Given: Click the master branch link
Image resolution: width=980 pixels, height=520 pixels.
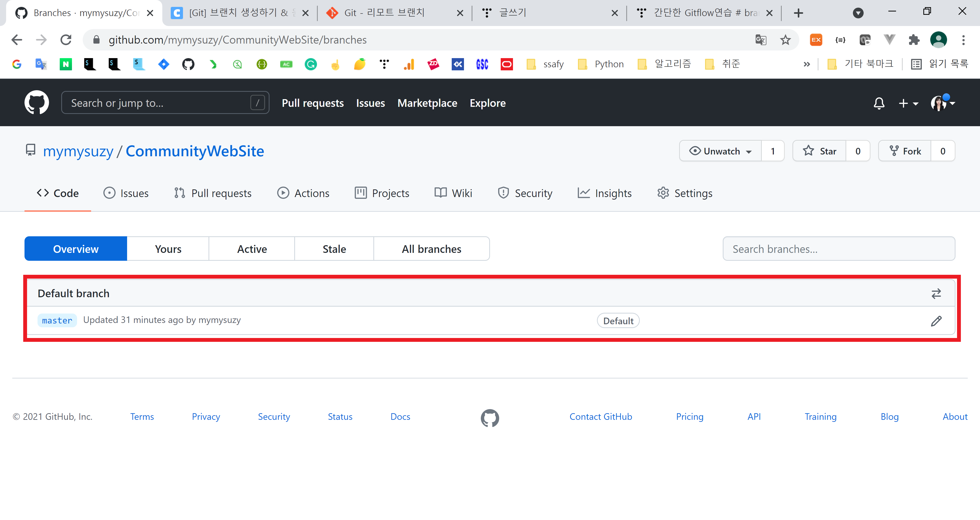Looking at the screenshot, I should (57, 320).
